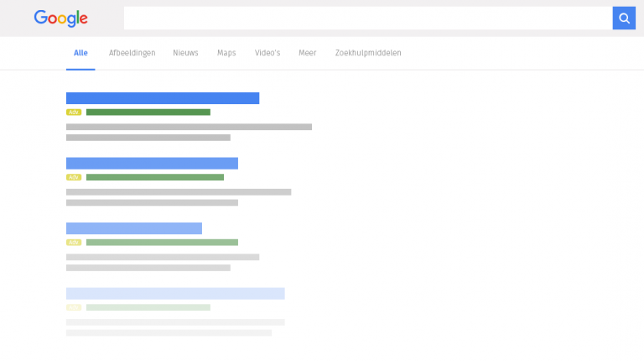The height and width of the screenshot is (361, 644).
Task: Click the third result's Adv. badge
Action: tap(74, 242)
